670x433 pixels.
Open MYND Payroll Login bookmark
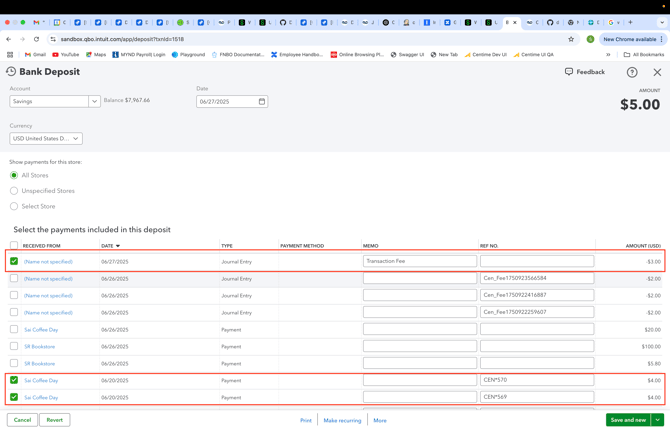[x=139, y=55]
